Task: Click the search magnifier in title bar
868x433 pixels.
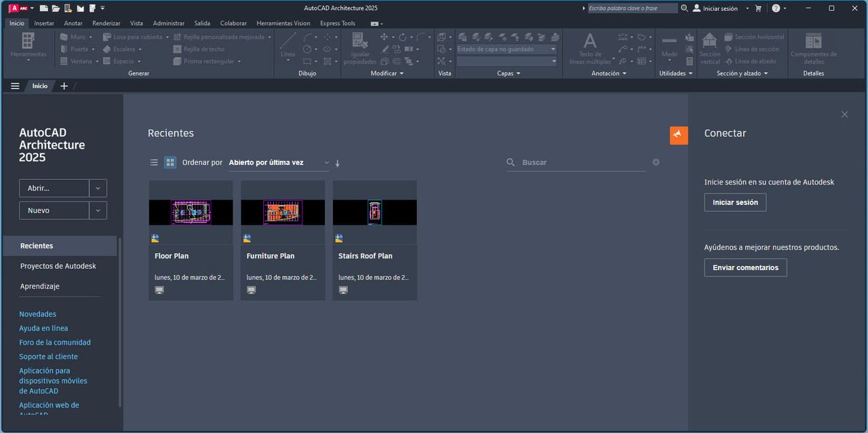Action: pos(684,8)
